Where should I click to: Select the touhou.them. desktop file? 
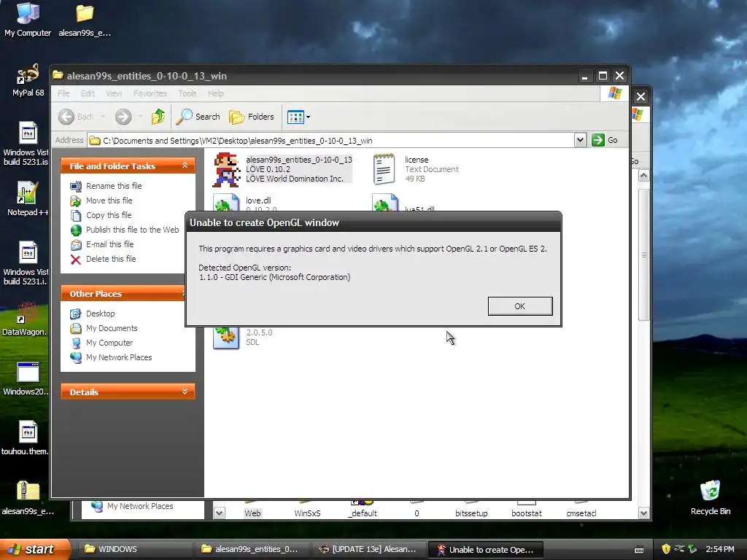tap(26, 438)
